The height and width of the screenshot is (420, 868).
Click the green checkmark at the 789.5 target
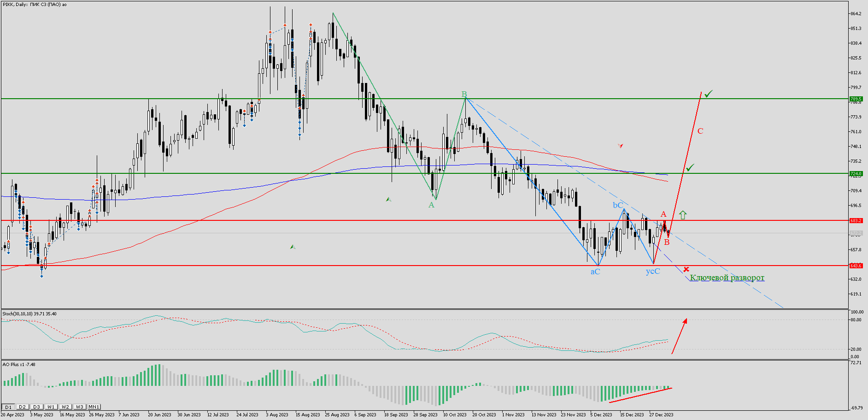click(708, 94)
